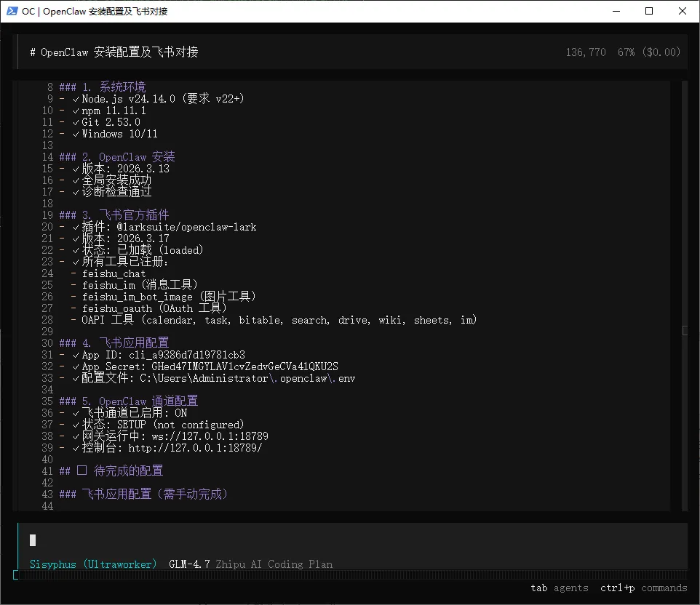The image size is (700, 605).
Task: Maximize the OpenClaw terminal window
Action: [x=649, y=11]
